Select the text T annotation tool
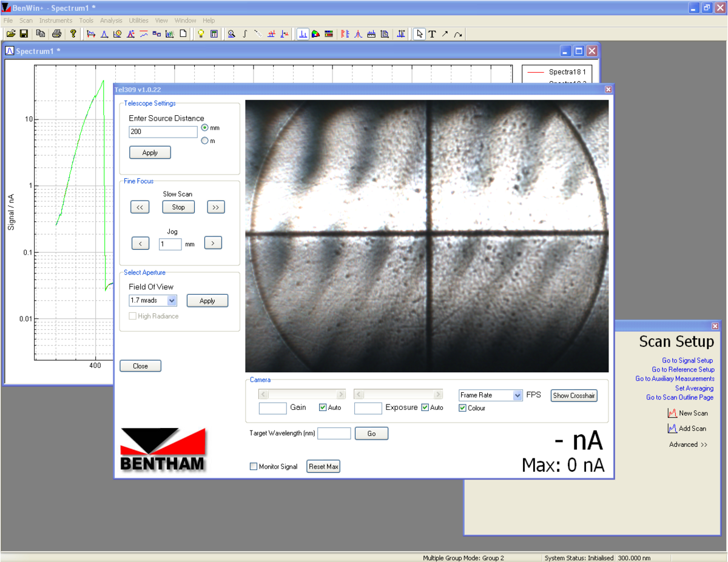Viewport: 728px width, 562px height. [432, 34]
